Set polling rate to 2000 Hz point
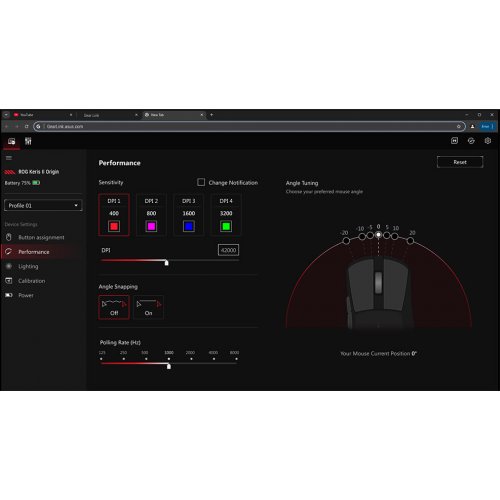This screenshot has height=500, width=500. click(x=191, y=359)
